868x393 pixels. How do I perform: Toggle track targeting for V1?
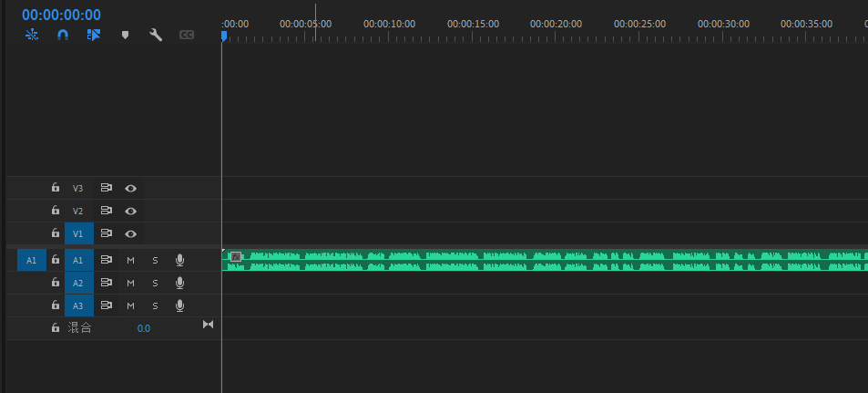[78, 233]
